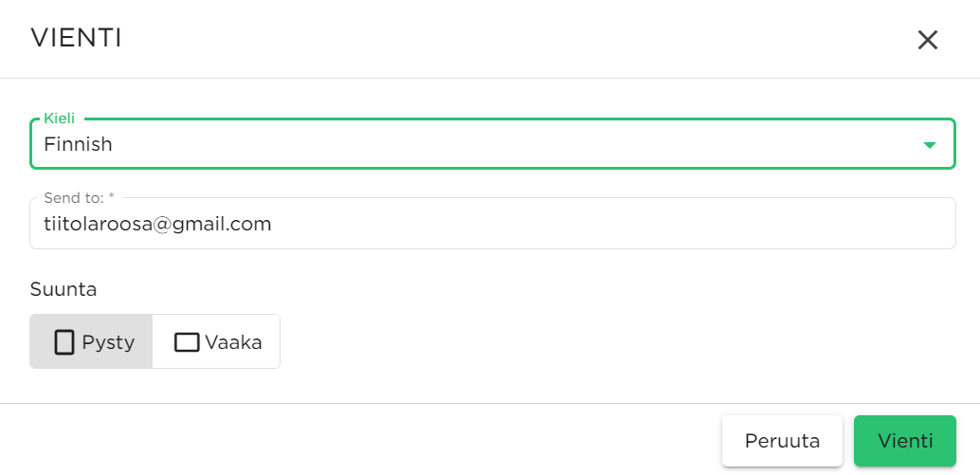Switch the orientation to Vaaka landscape
The image size is (980, 475).
pyautogui.click(x=216, y=341)
